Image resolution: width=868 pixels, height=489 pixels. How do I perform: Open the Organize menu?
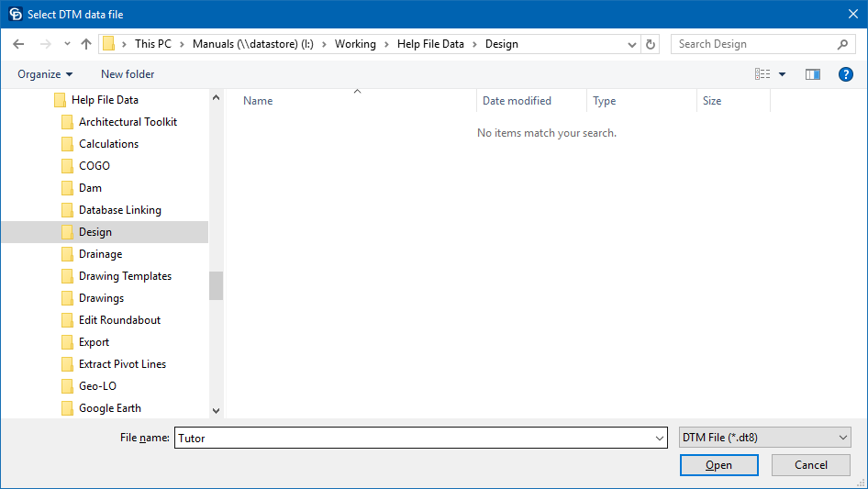click(x=45, y=74)
